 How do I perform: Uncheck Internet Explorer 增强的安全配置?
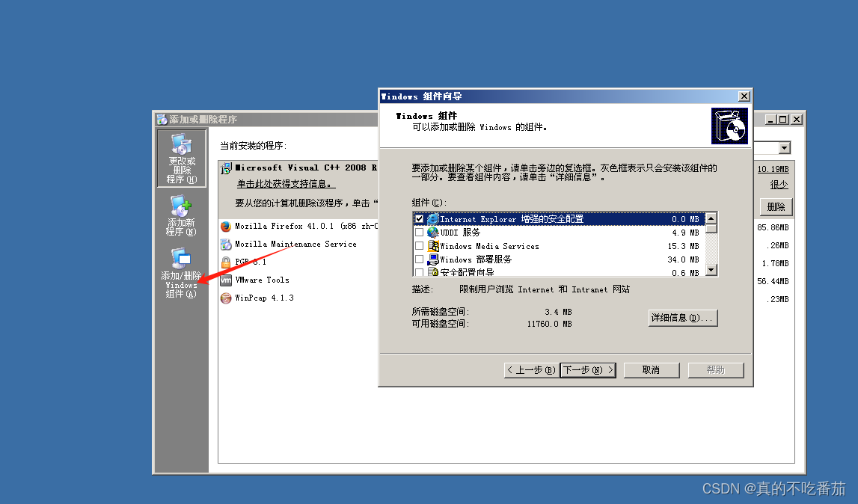[x=419, y=219]
